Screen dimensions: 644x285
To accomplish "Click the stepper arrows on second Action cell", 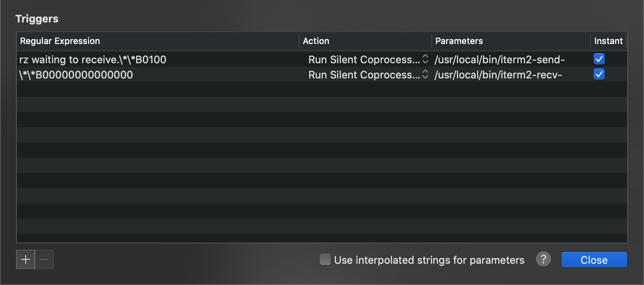I will point(425,74).
